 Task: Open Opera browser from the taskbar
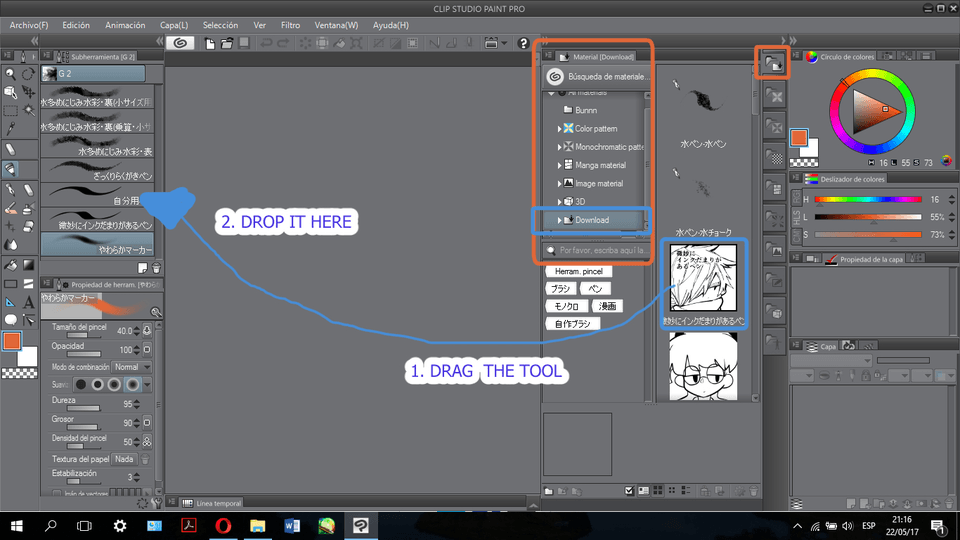222,525
